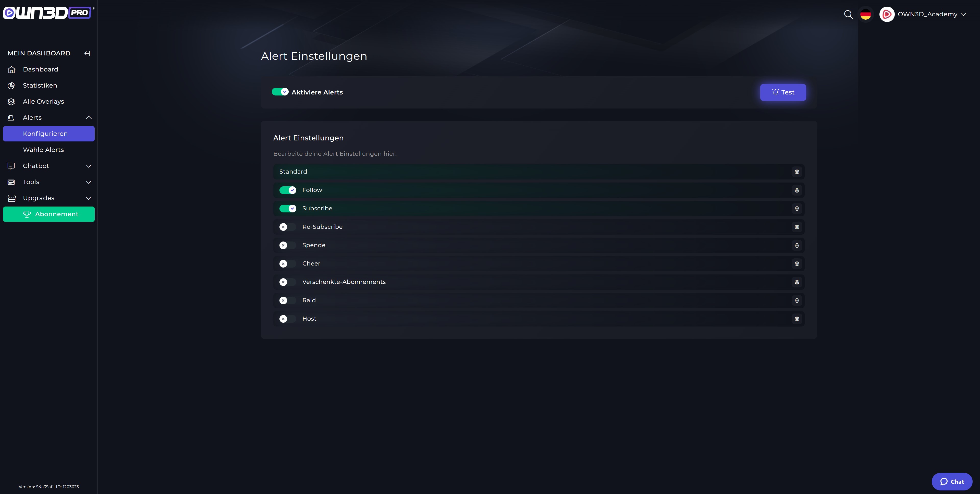Select Wähle Alerts menu item under Alerts
Image resolution: width=980 pixels, height=494 pixels.
(x=43, y=150)
